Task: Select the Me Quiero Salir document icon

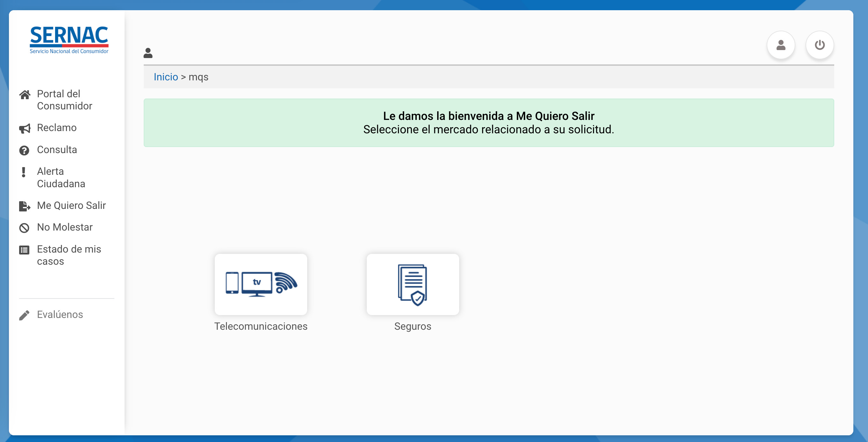Action: pos(24,206)
